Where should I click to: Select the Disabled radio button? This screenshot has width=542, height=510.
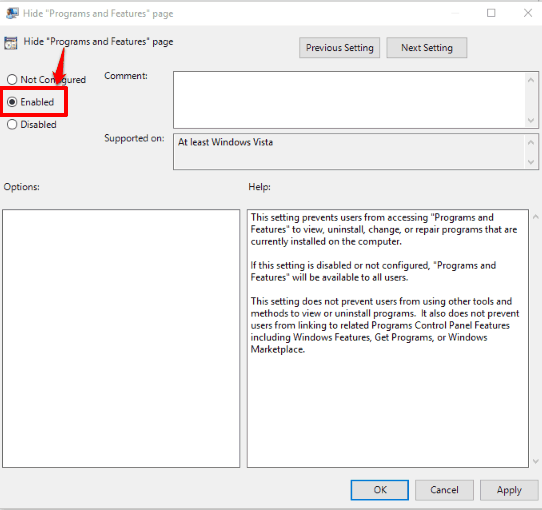(12, 124)
